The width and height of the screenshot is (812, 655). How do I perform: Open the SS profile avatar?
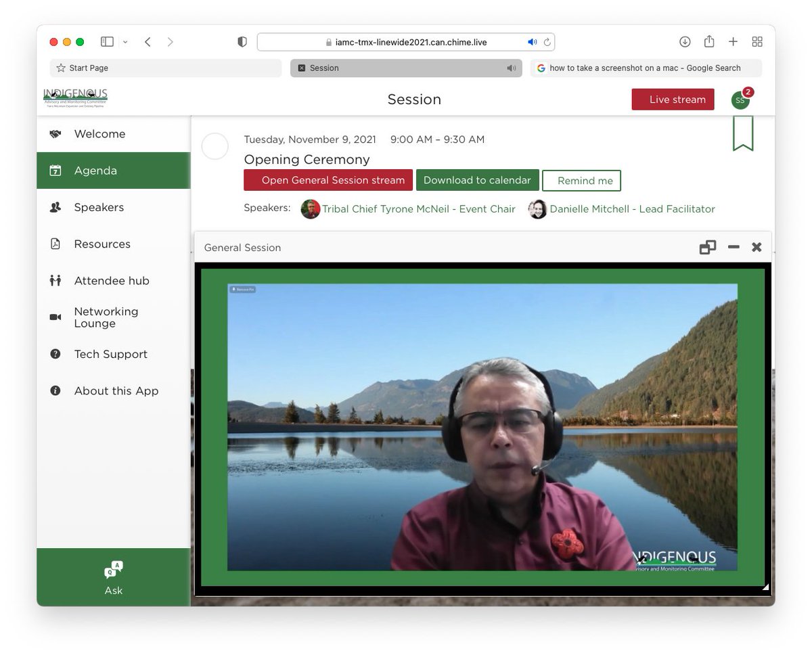coord(740,100)
